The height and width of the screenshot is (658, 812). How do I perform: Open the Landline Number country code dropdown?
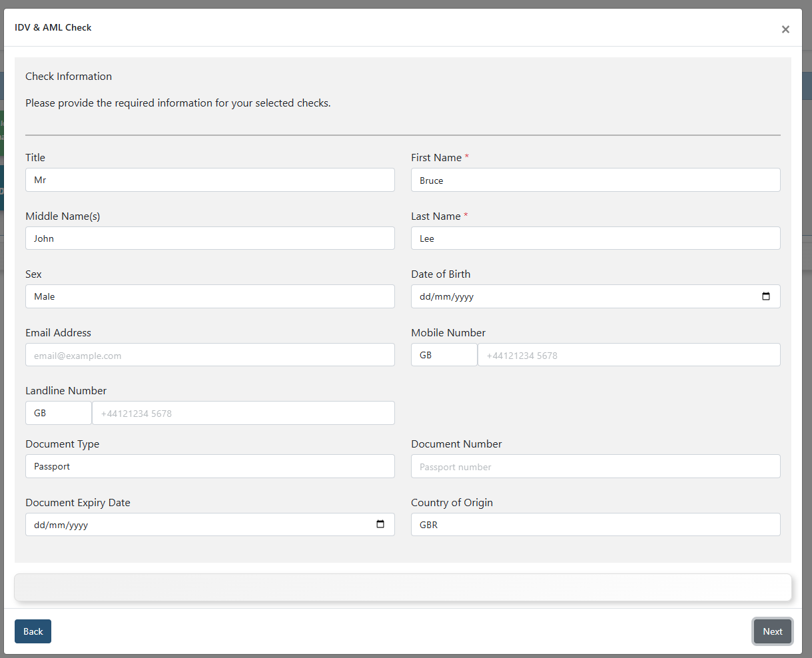click(x=59, y=413)
